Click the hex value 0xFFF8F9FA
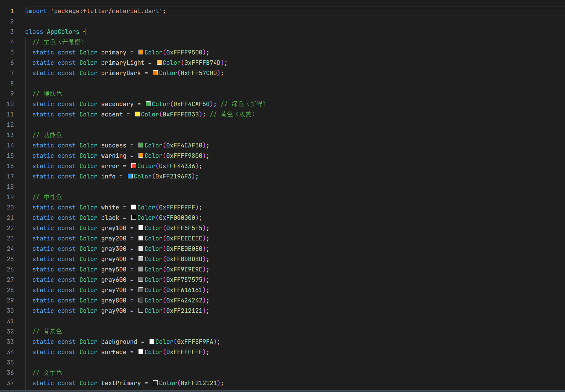The height and width of the screenshot is (392, 565). [x=195, y=342]
